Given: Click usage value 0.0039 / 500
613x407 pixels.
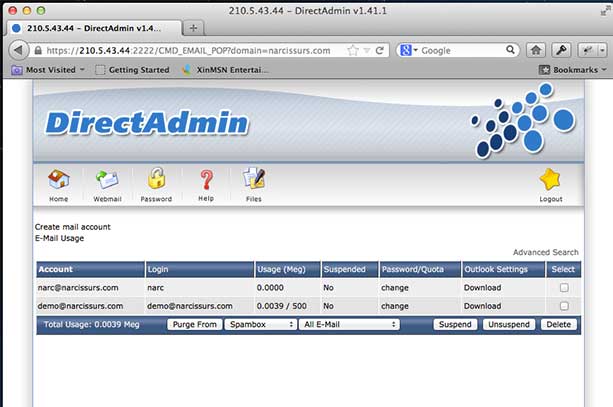Looking at the screenshot, I should click(x=281, y=306).
